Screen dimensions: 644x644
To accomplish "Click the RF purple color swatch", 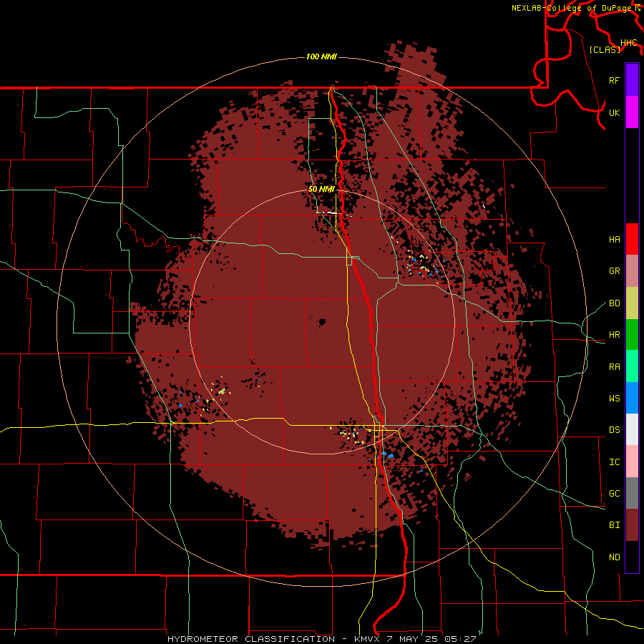I will pyautogui.click(x=632, y=80).
